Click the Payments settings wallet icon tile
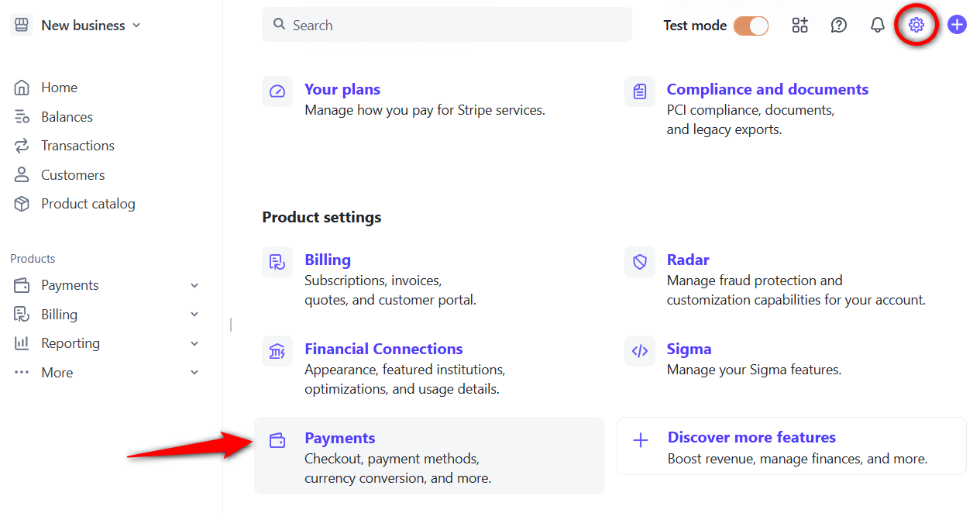Viewport: 980px width, 513px height. point(277,440)
